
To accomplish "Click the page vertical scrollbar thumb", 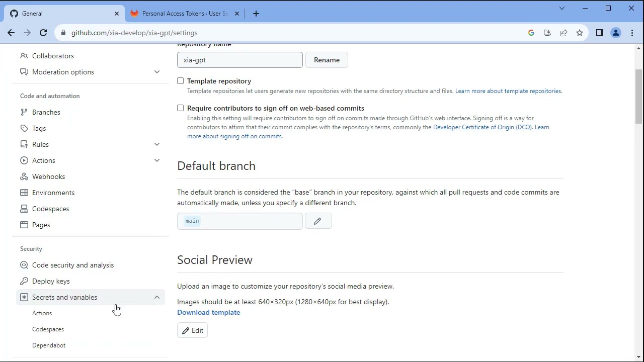I will click(x=639, y=97).
